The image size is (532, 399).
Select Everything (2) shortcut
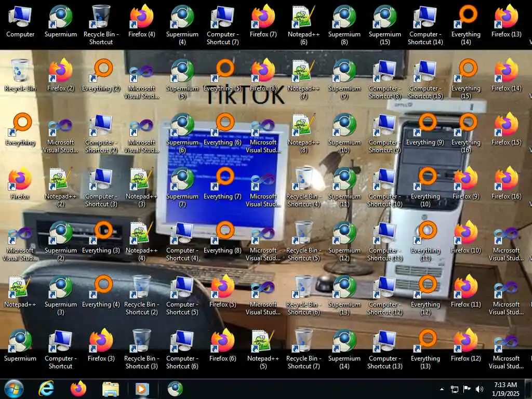pyautogui.click(x=101, y=75)
